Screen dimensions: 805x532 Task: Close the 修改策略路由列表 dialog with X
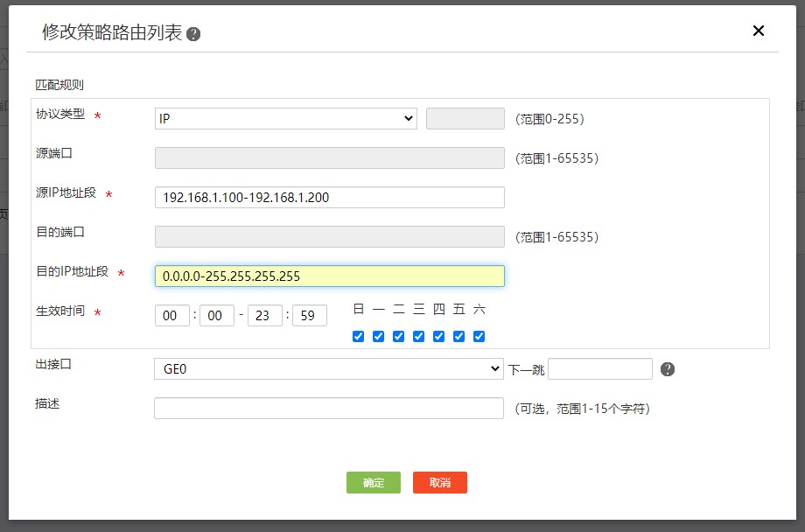point(759,31)
